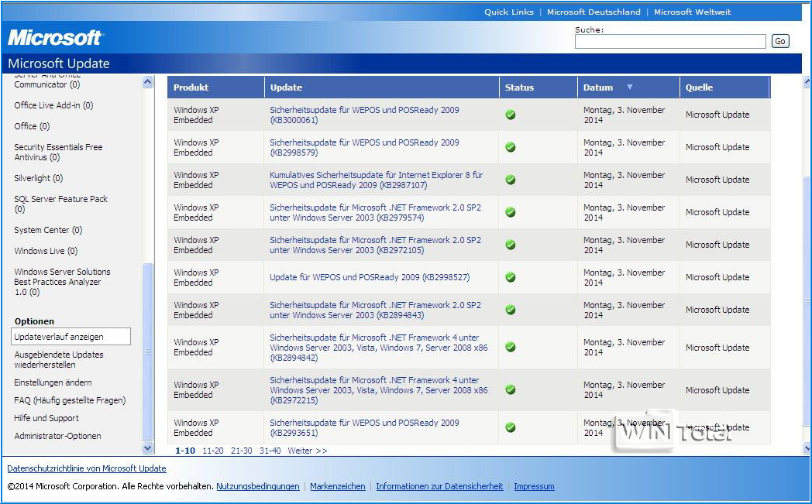Select Windows Live (0) category

[x=46, y=251]
